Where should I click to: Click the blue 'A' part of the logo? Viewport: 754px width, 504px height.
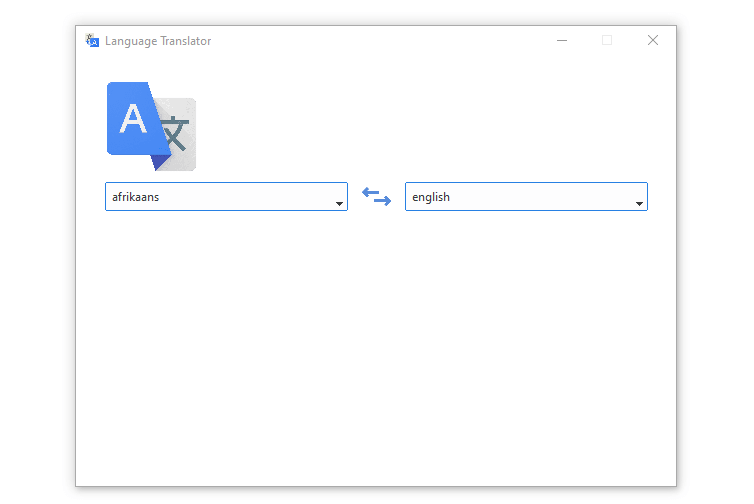click(133, 119)
